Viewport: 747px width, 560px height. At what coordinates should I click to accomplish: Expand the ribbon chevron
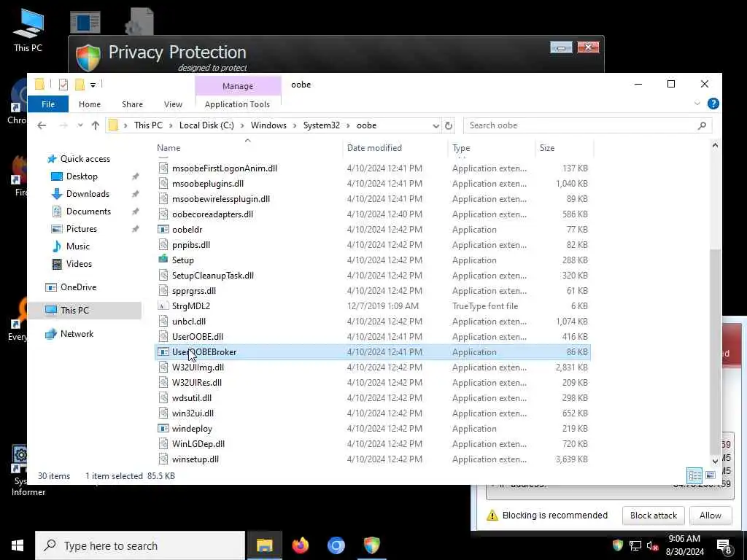697,104
